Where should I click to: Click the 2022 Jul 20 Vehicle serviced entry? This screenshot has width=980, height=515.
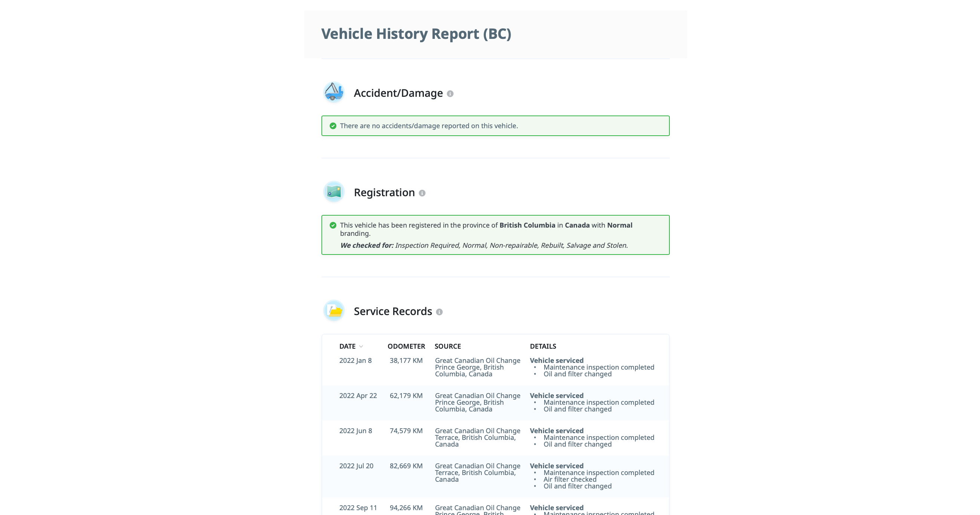point(556,466)
